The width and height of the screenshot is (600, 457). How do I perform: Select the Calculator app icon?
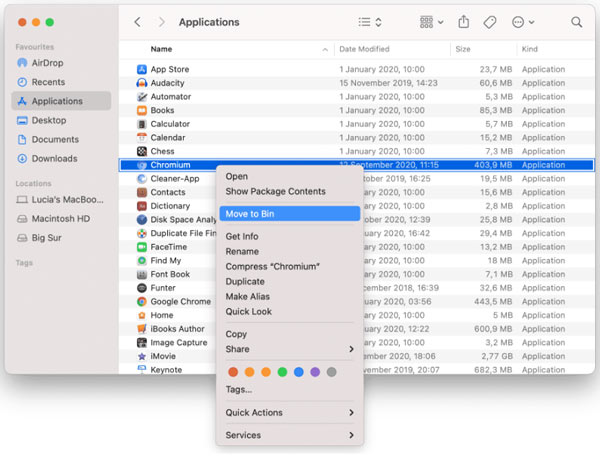tap(142, 124)
